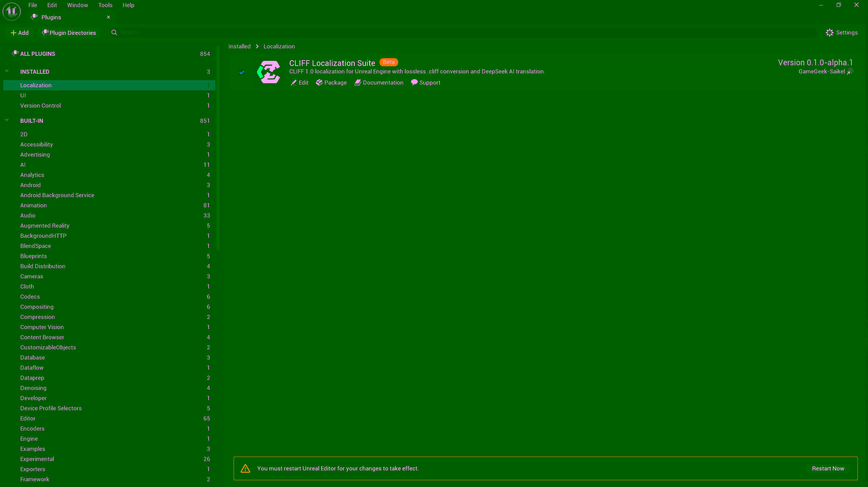Click the breadcrumb chevron arrow

257,46
